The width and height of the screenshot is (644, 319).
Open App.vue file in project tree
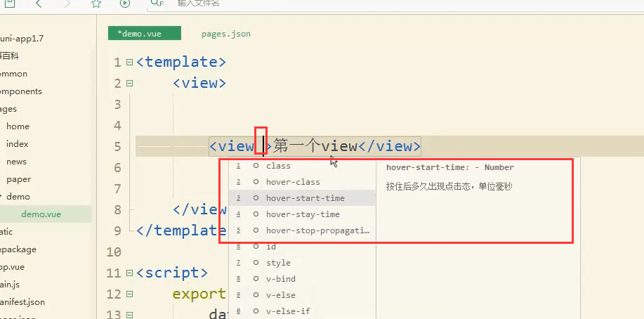(x=13, y=267)
